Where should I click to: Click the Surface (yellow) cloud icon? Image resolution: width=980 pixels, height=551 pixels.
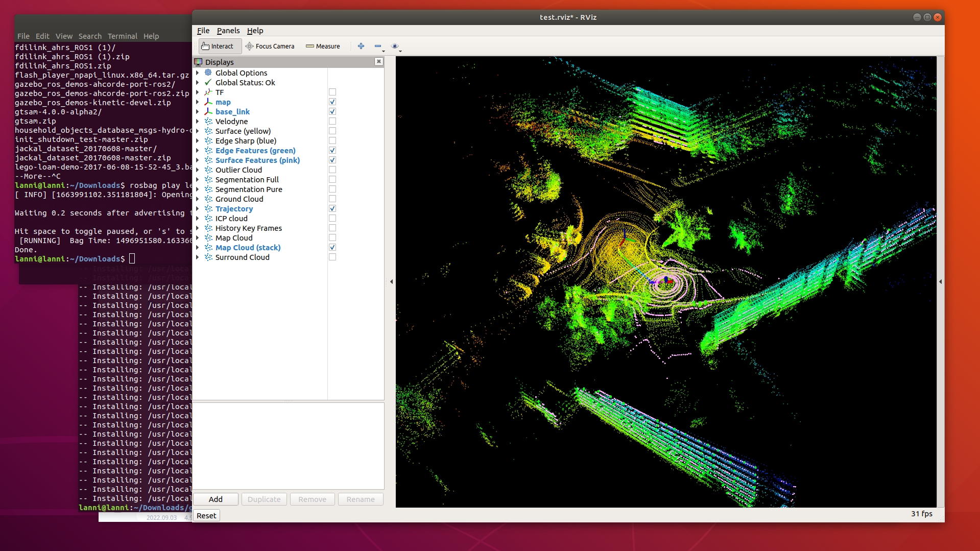pyautogui.click(x=208, y=131)
